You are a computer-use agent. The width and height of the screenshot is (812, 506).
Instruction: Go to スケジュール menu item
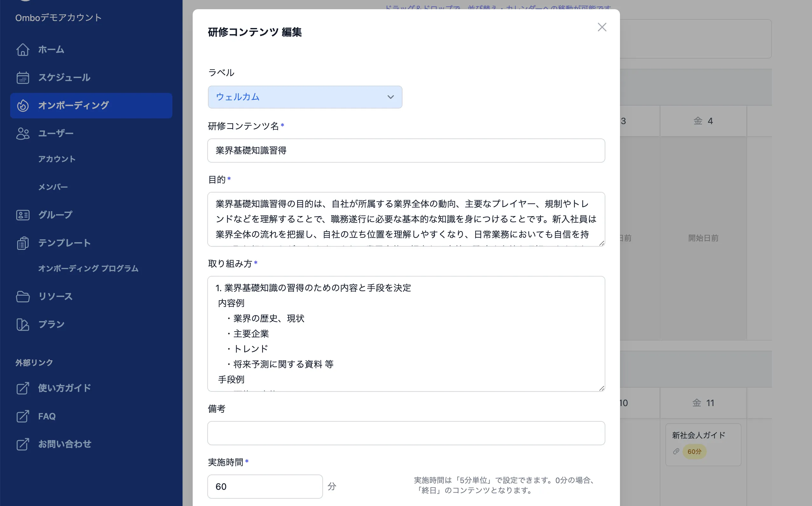point(91,78)
